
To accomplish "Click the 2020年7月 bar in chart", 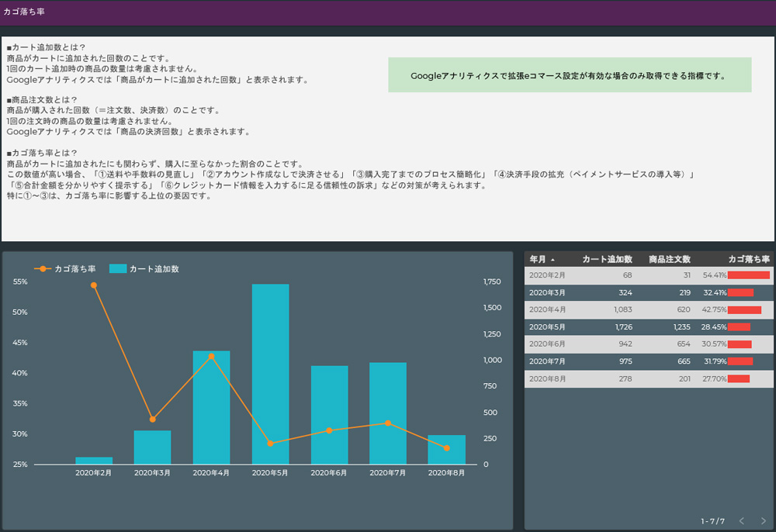I will 388,413.
